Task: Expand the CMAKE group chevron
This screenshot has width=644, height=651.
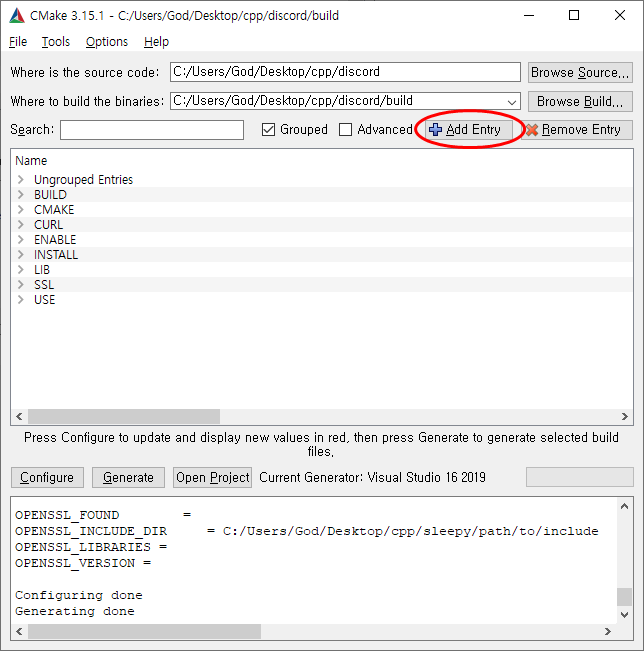Action: [20, 209]
